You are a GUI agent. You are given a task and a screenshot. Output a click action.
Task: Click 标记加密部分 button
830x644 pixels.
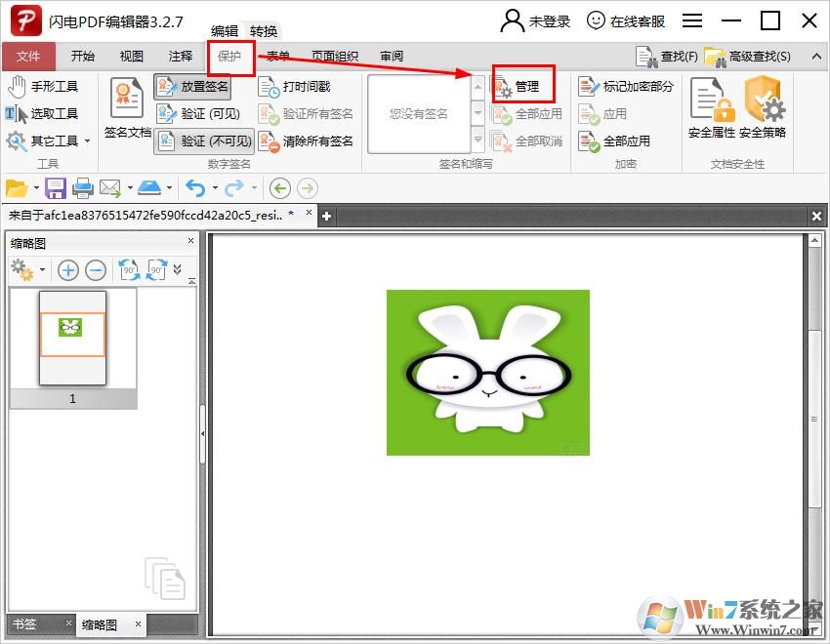[x=626, y=87]
